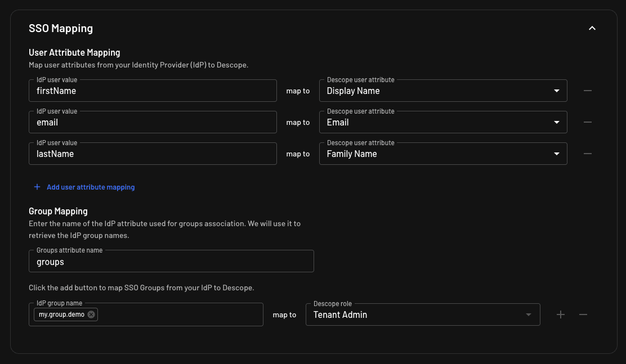Click the firstName IdP user value field
626x364 pixels.
(152, 91)
